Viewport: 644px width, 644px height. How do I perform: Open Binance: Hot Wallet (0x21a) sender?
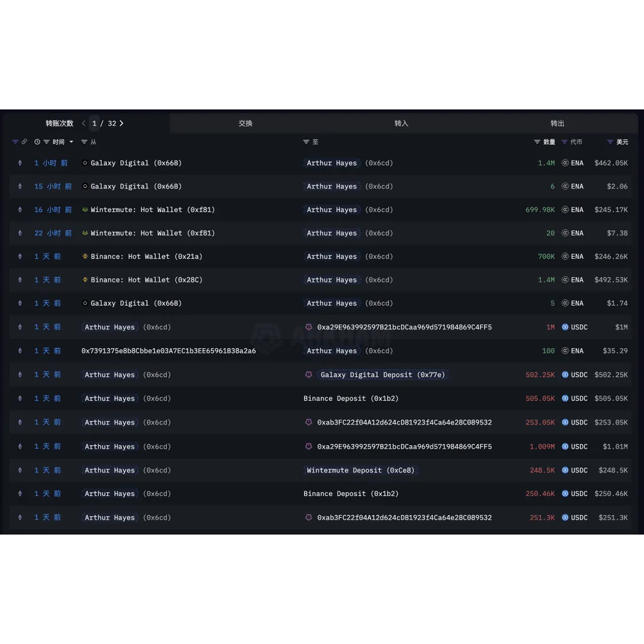(147, 257)
